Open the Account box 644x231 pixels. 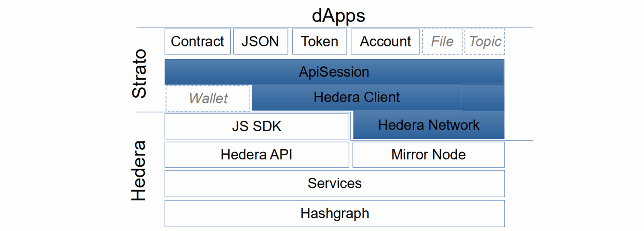385,42
